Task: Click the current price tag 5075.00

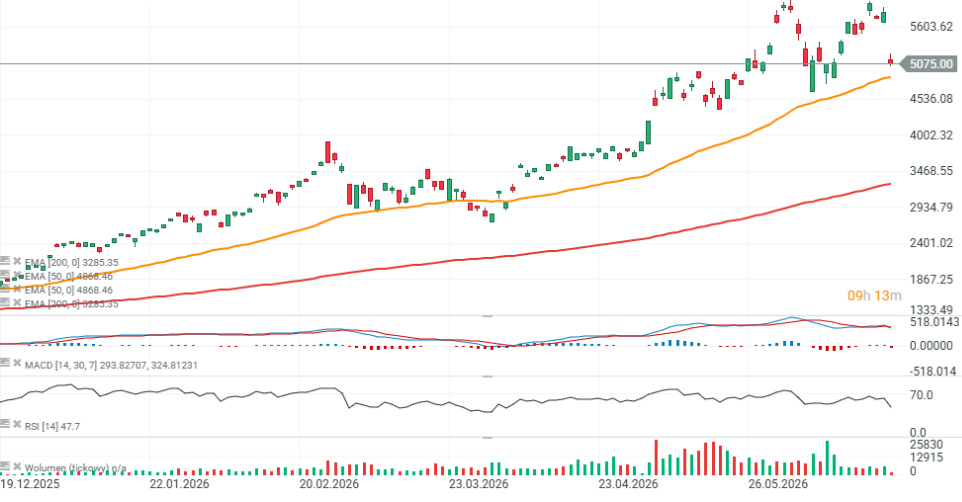Action: click(x=928, y=64)
